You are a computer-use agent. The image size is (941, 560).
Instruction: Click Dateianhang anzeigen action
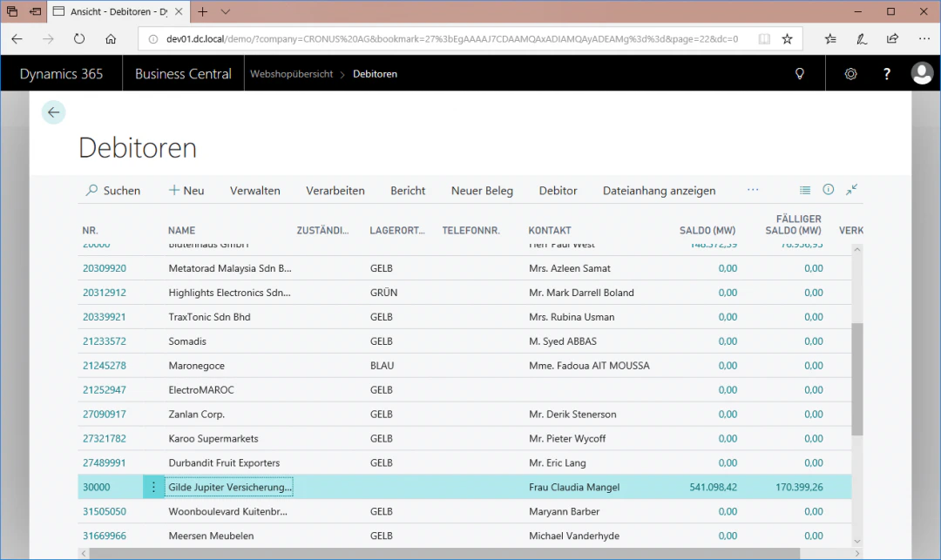pyautogui.click(x=659, y=191)
